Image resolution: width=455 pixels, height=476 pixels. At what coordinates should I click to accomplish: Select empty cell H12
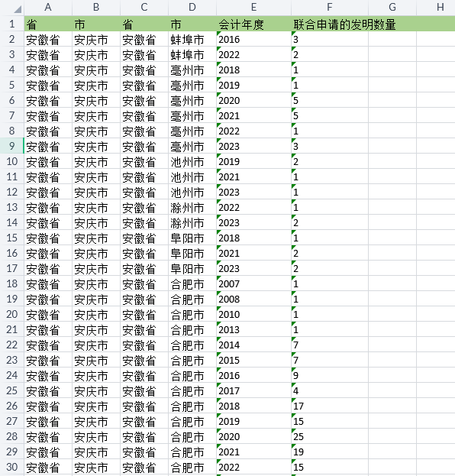pos(436,192)
